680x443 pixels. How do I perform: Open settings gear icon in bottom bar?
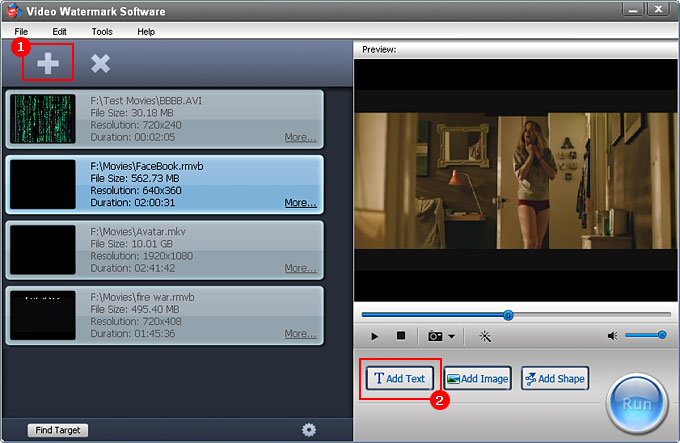(309, 430)
